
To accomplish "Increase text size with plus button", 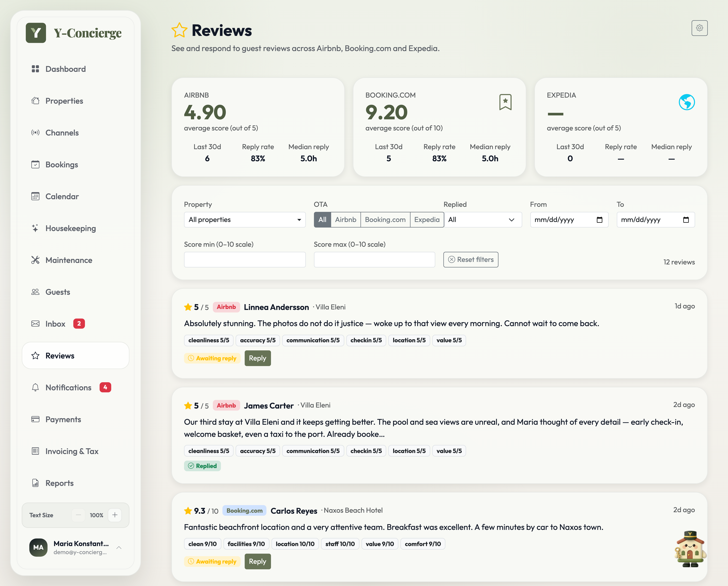I will (115, 515).
